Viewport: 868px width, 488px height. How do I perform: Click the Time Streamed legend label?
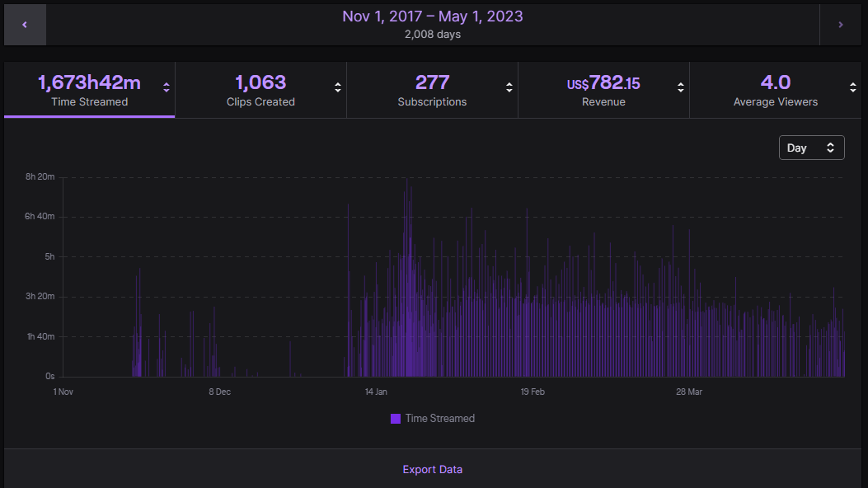point(440,418)
